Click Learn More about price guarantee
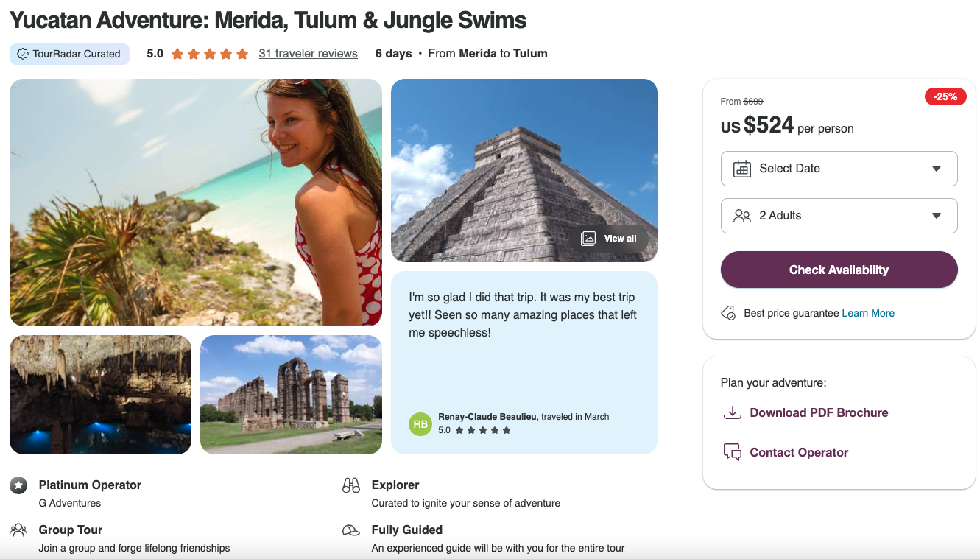The image size is (980, 559). click(868, 313)
